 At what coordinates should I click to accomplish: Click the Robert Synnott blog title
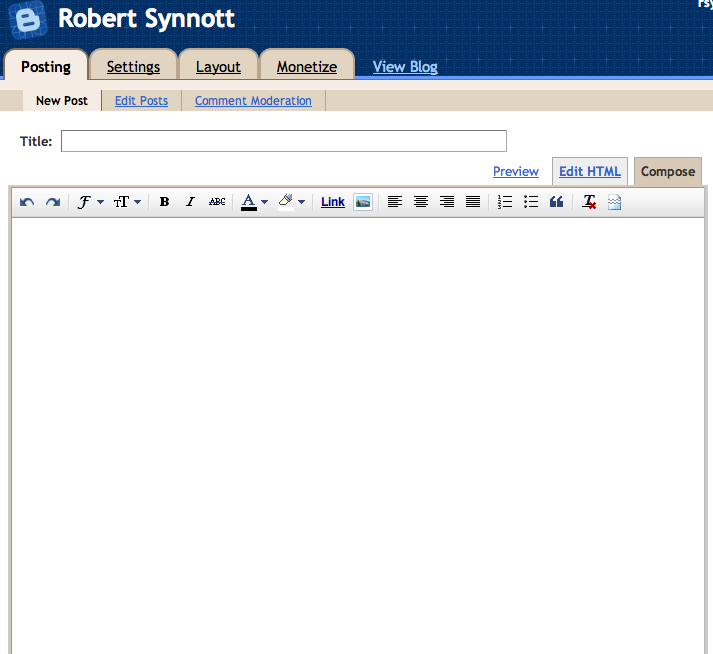coord(146,19)
